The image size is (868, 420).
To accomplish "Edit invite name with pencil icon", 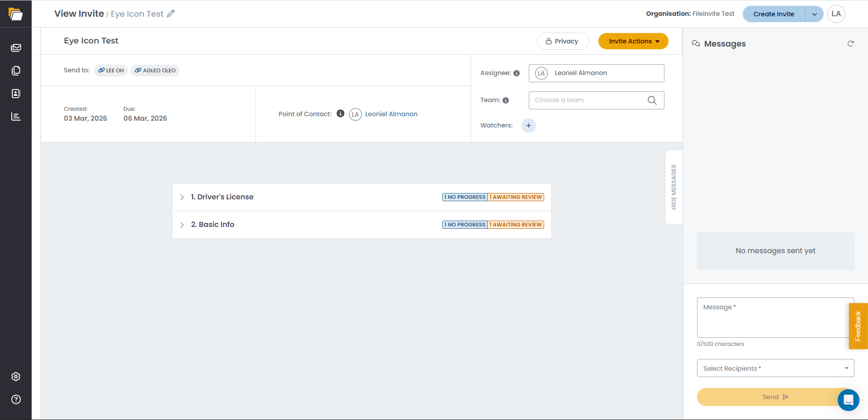I will tap(171, 14).
